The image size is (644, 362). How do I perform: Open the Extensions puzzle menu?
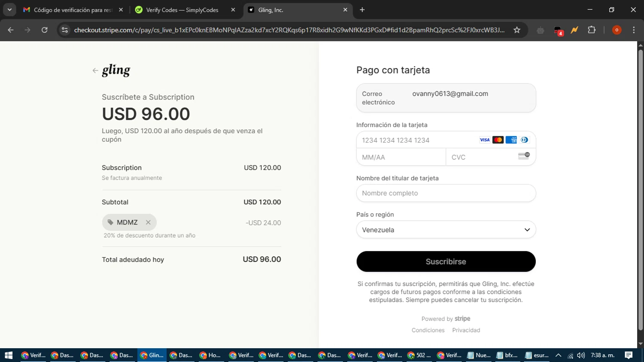click(592, 30)
